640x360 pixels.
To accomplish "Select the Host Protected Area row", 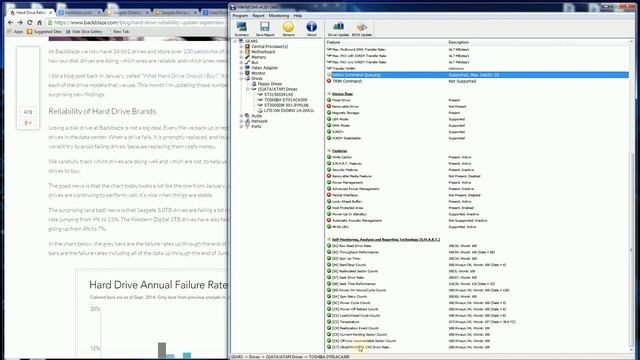I will (478, 208).
